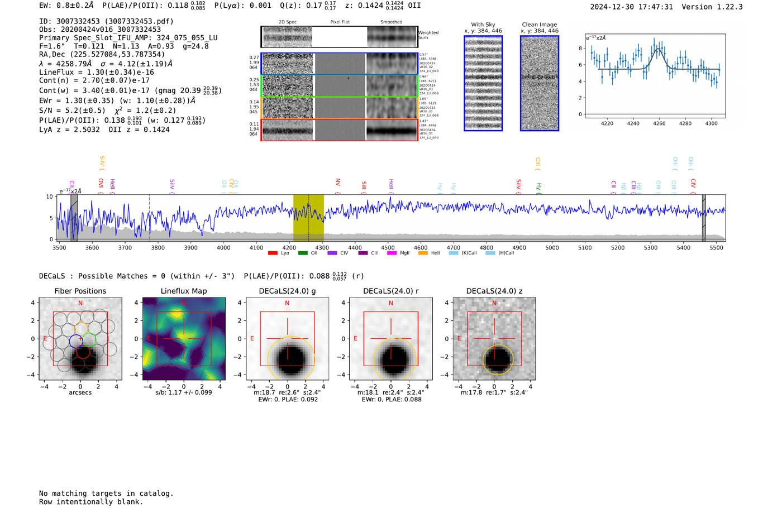
Task: Select the red-outlined 2D spectrum row
Action: 339,130
